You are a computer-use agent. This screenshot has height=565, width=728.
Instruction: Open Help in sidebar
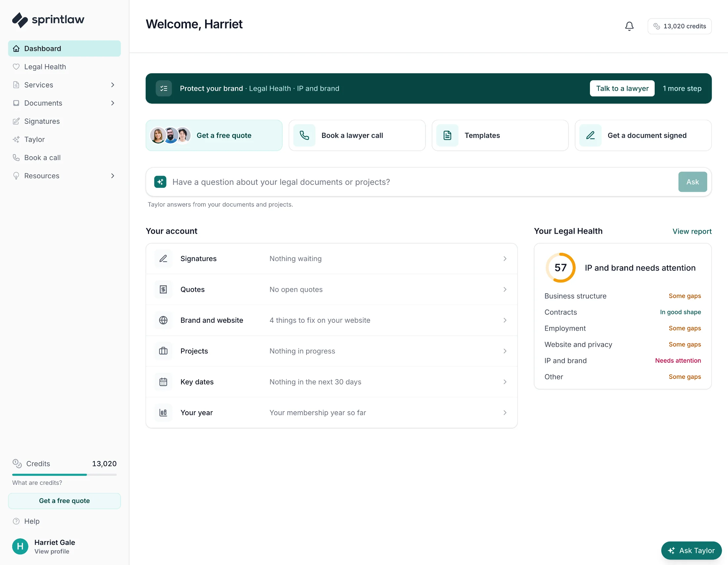click(x=64, y=521)
